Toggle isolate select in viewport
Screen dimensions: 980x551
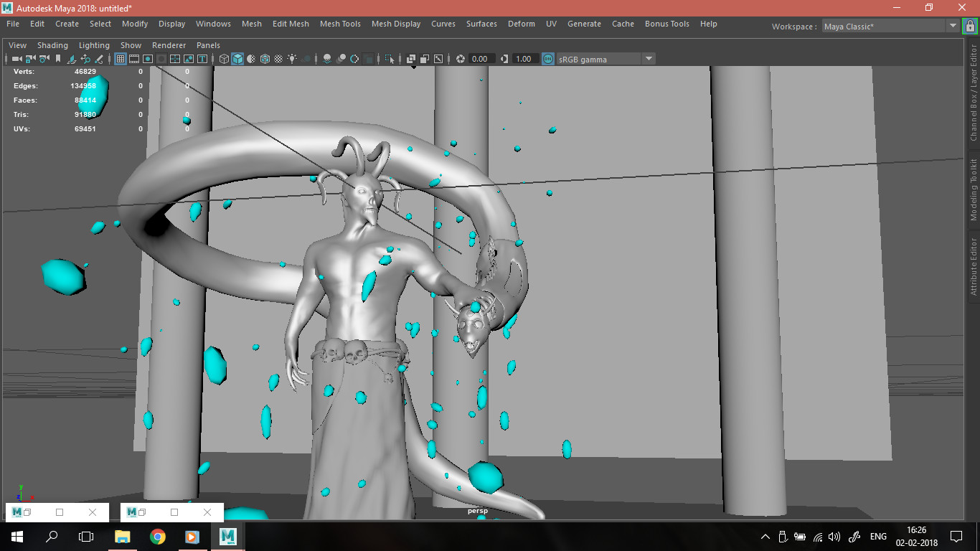(x=390, y=59)
